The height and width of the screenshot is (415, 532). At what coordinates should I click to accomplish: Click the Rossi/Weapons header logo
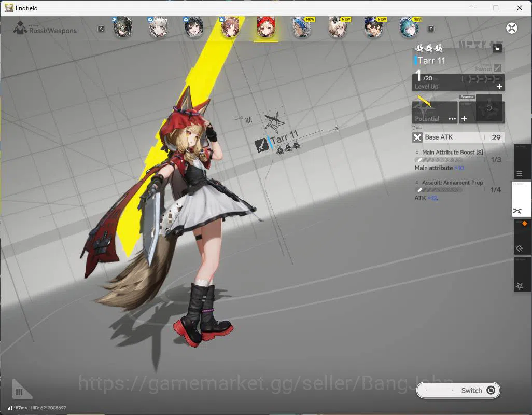click(20, 28)
